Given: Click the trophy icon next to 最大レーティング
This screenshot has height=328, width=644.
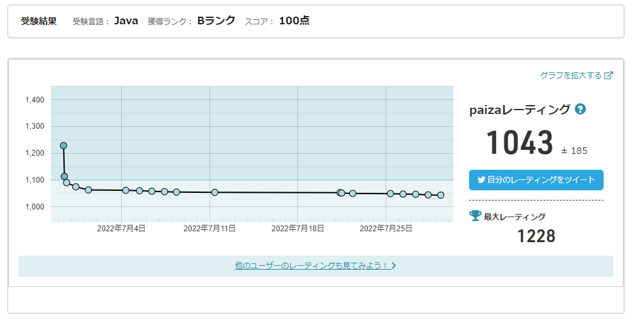Looking at the screenshot, I should [475, 216].
